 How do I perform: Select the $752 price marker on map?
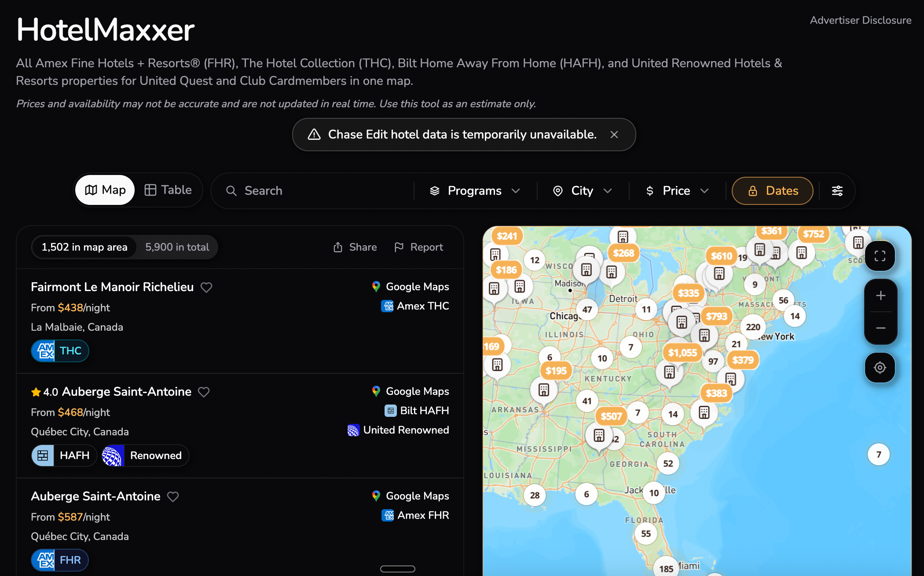coord(814,234)
